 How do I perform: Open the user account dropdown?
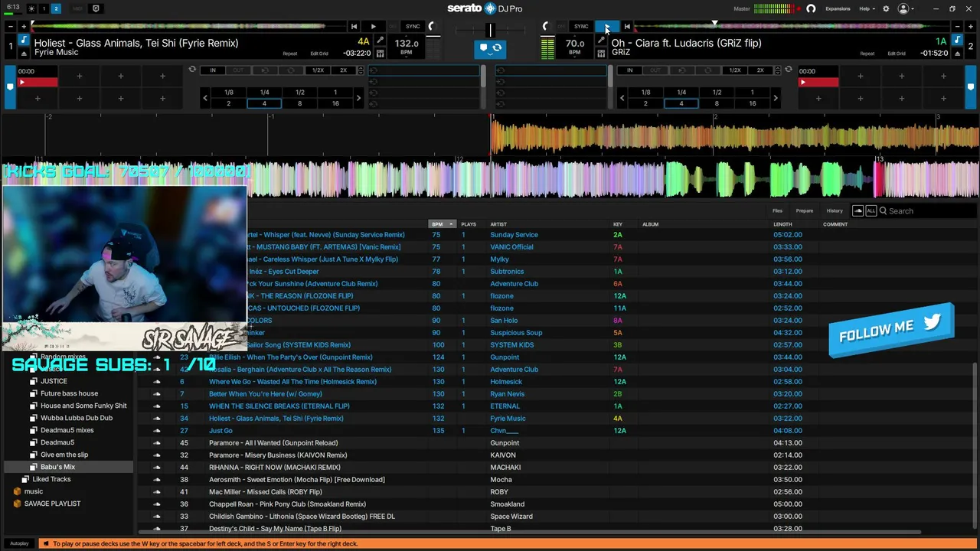coord(906,8)
